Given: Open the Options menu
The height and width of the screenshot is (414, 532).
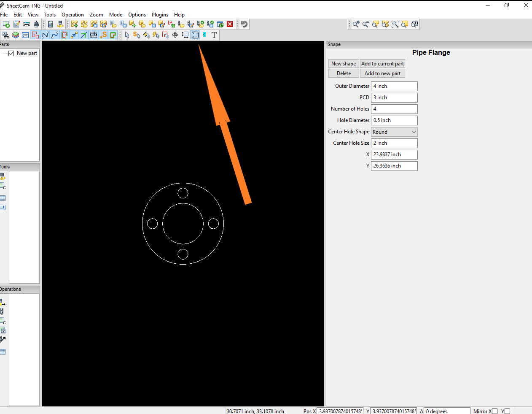Looking at the screenshot, I should (x=137, y=14).
